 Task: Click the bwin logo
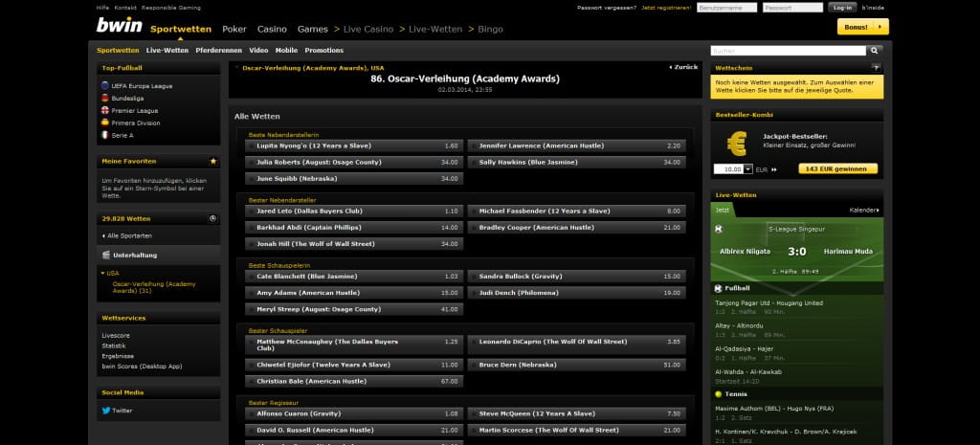(119, 25)
